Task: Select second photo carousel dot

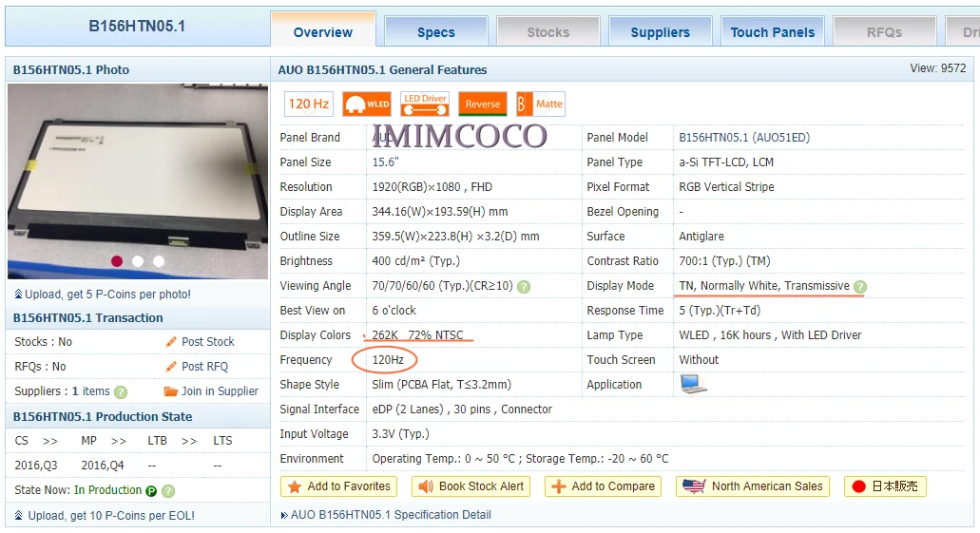Action: [x=138, y=261]
